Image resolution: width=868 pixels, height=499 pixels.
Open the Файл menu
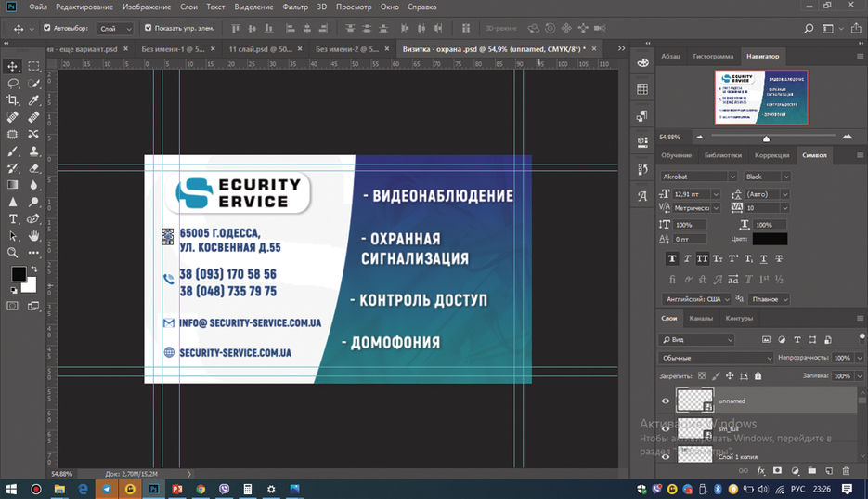pyautogui.click(x=38, y=7)
